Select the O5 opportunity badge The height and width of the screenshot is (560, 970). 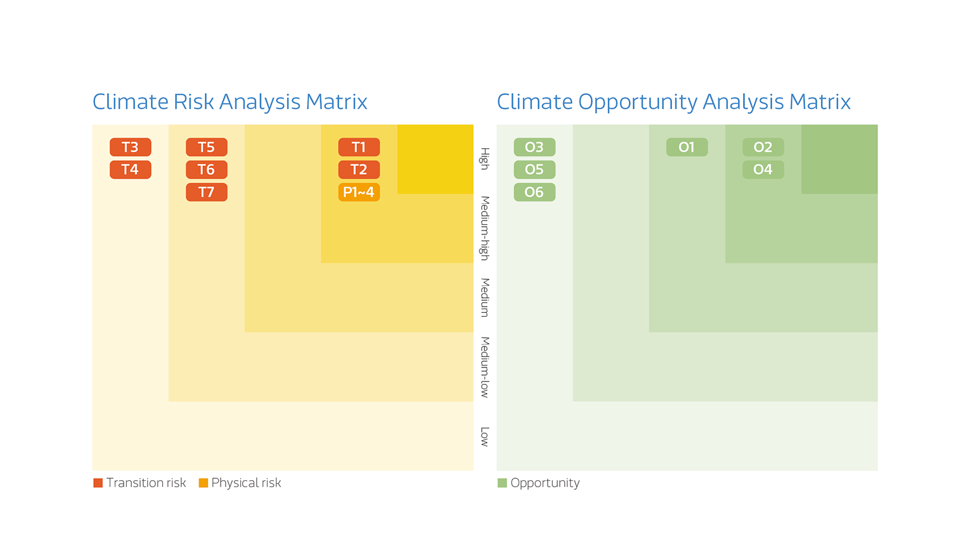(534, 170)
